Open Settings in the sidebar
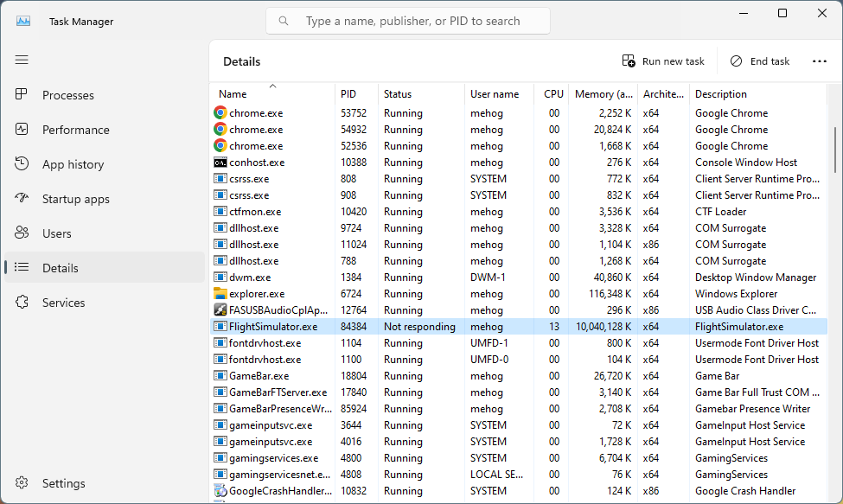The width and height of the screenshot is (843, 504). [x=105, y=483]
